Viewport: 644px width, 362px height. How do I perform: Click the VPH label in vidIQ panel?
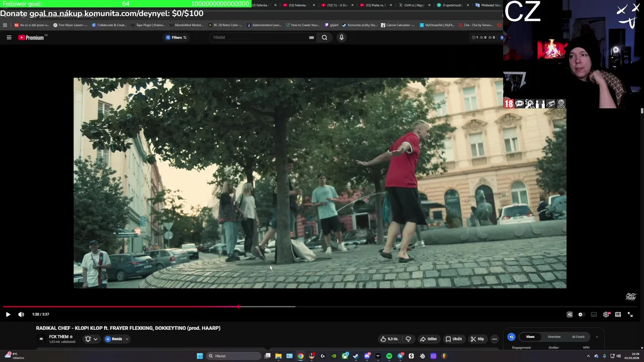pyautogui.click(x=586, y=347)
